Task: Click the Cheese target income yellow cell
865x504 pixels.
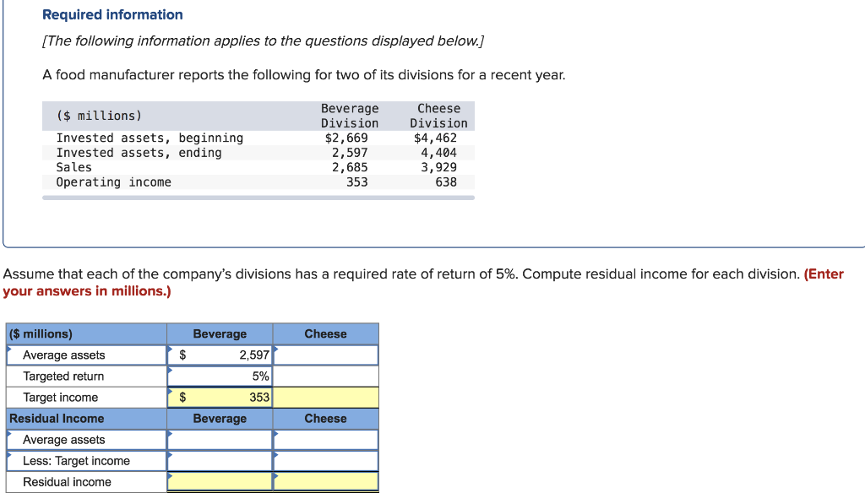Action: pyautogui.click(x=326, y=397)
